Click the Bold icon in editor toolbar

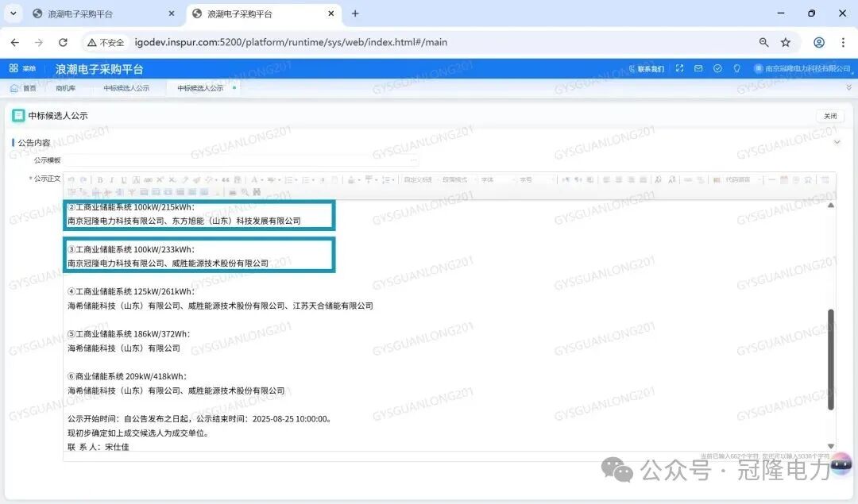click(x=99, y=180)
